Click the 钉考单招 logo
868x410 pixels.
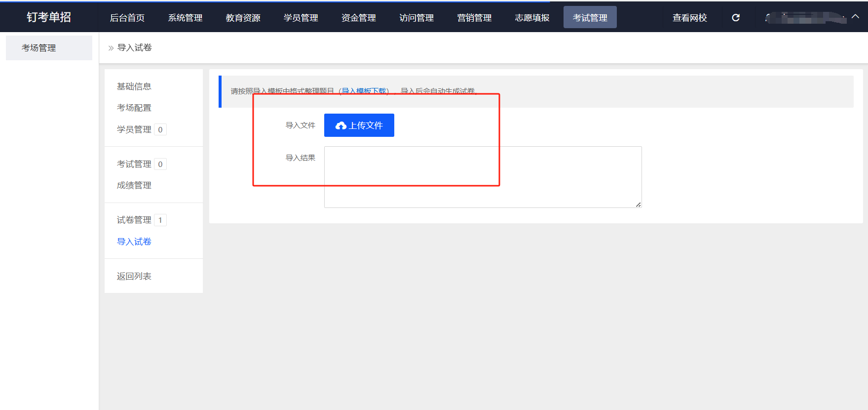[x=49, y=17]
